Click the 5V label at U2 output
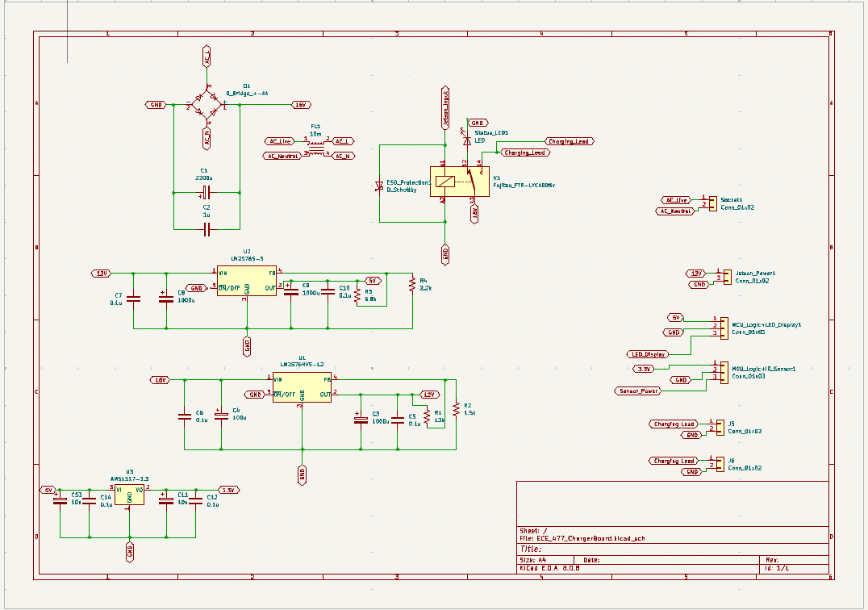868x610 pixels. (x=373, y=281)
